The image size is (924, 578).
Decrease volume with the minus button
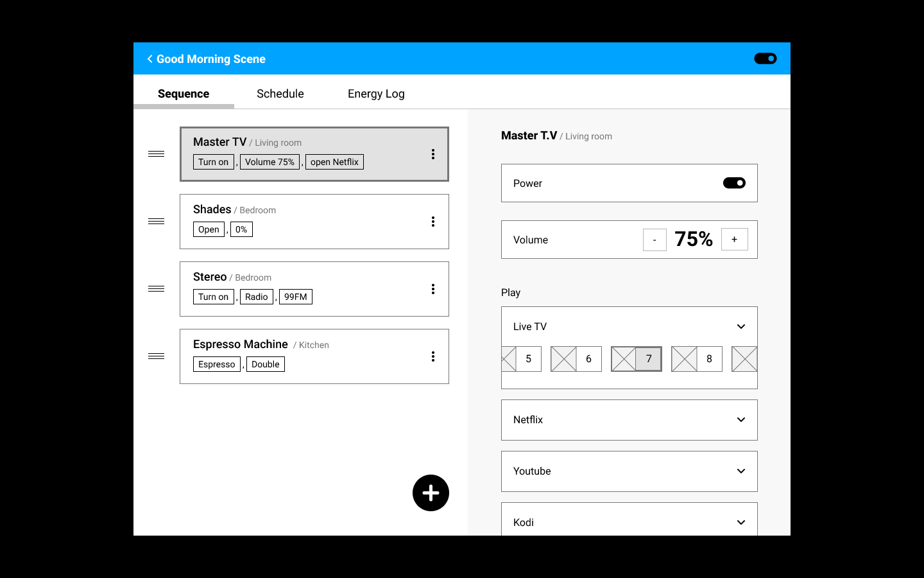coord(654,240)
